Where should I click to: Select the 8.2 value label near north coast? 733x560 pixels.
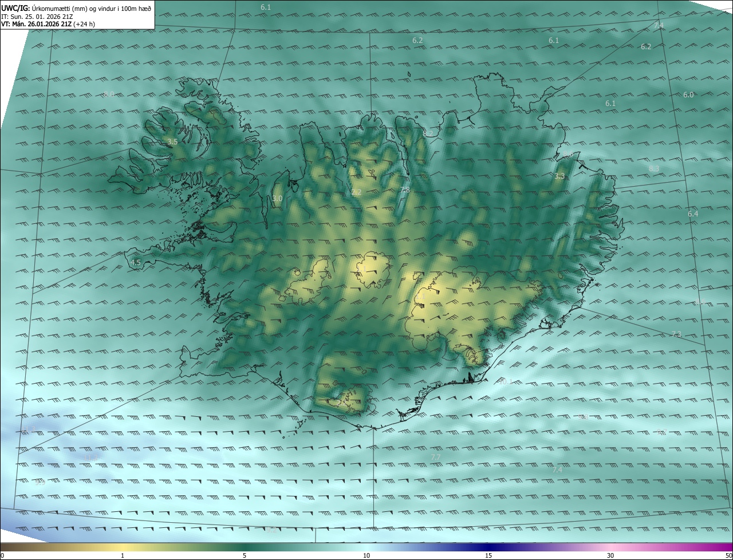click(428, 133)
